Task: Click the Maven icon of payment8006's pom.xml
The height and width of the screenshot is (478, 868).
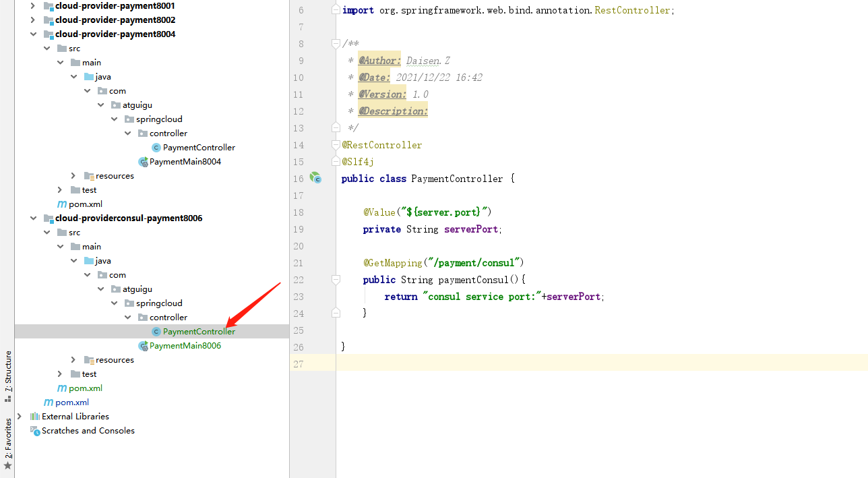Action: [62, 388]
